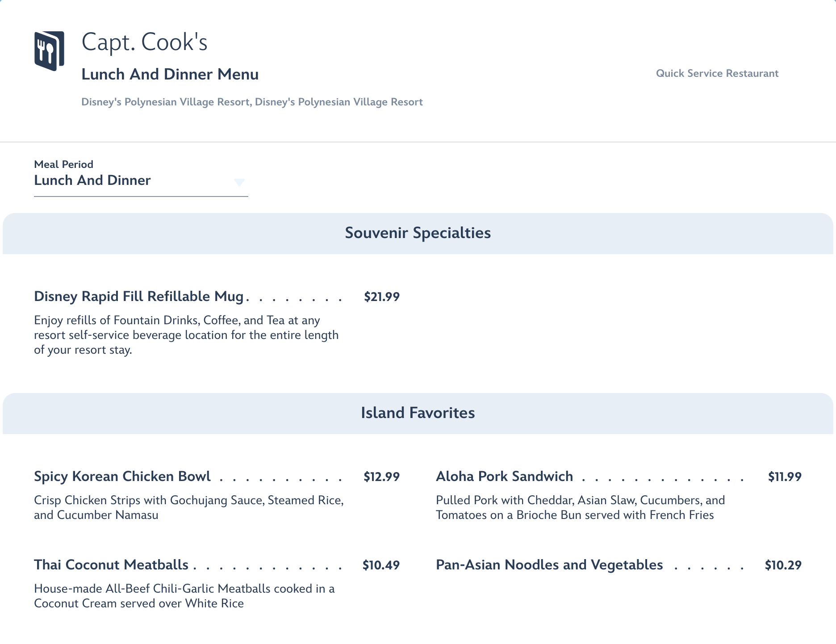The image size is (836, 644).
Task: Collapse the Souvenir Specialties section header
Action: tap(418, 233)
